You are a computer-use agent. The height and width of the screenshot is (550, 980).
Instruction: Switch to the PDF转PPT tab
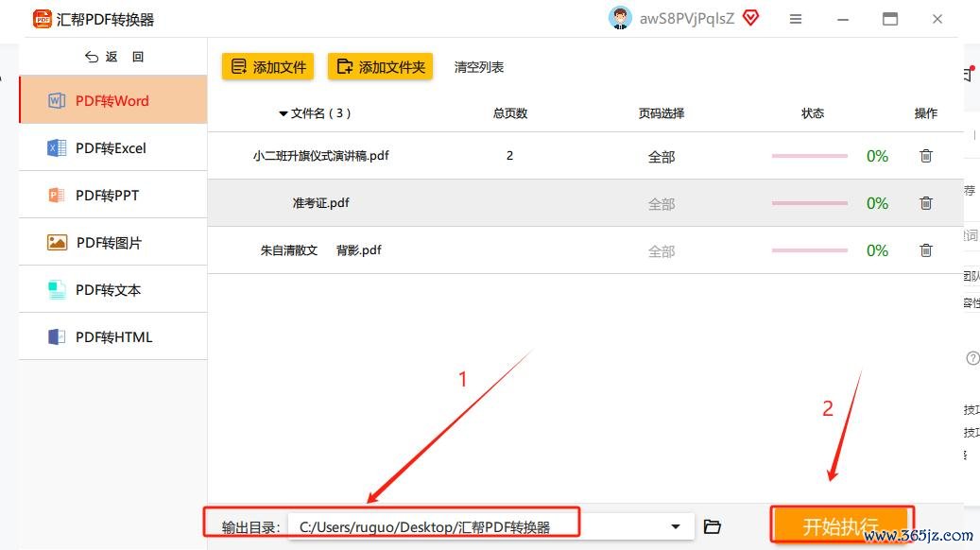point(113,195)
